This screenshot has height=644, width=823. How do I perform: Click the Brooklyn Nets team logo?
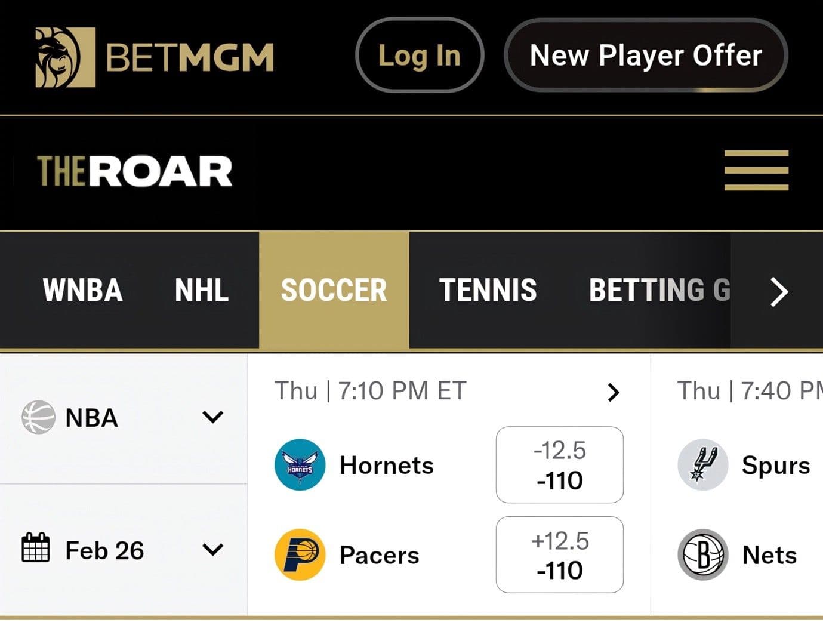[x=703, y=554]
